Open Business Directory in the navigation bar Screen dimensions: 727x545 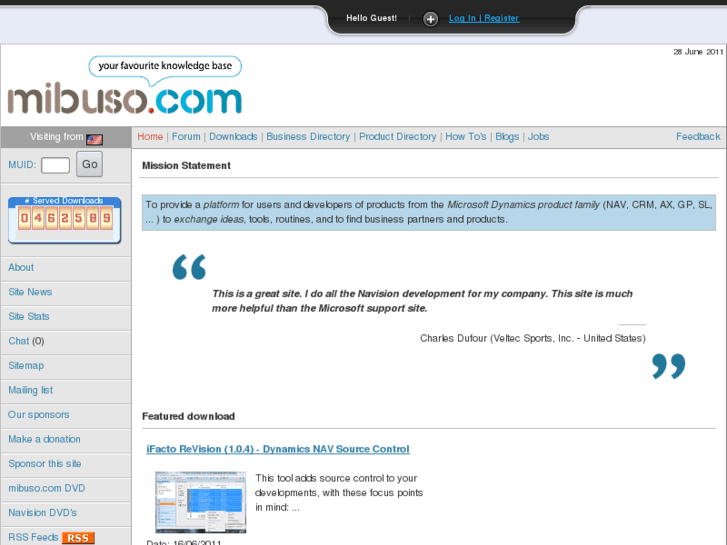click(308, 136)
